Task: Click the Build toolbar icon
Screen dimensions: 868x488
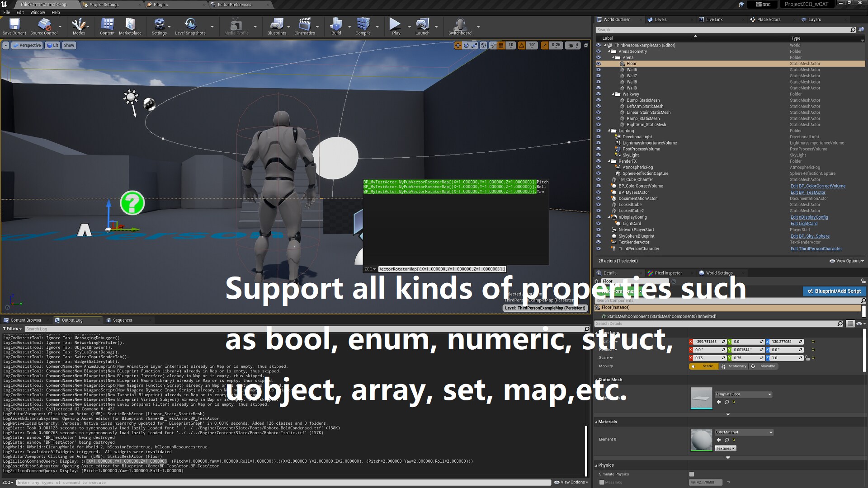Action: point(335,25)
